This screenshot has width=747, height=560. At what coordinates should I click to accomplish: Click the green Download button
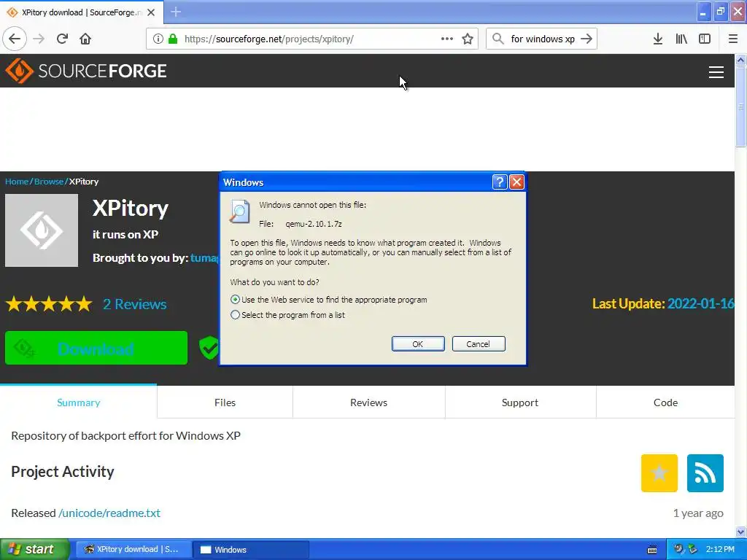coord(96,348)
